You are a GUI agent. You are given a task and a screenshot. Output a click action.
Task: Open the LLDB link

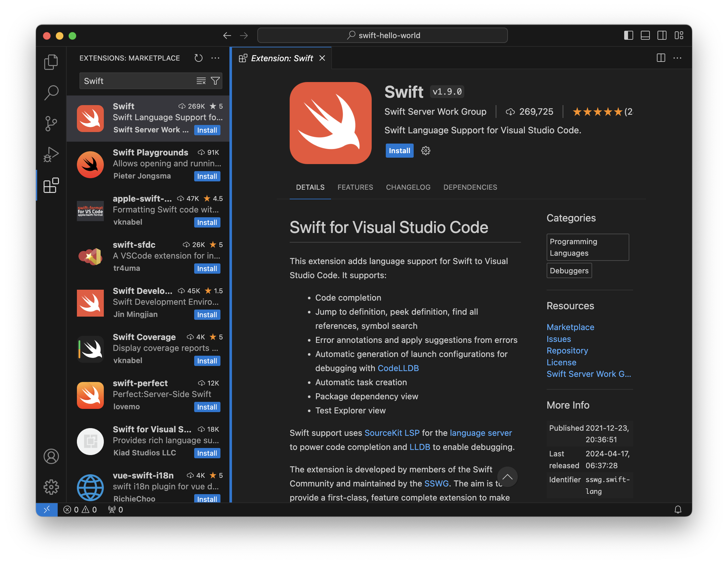coord(419,447)
